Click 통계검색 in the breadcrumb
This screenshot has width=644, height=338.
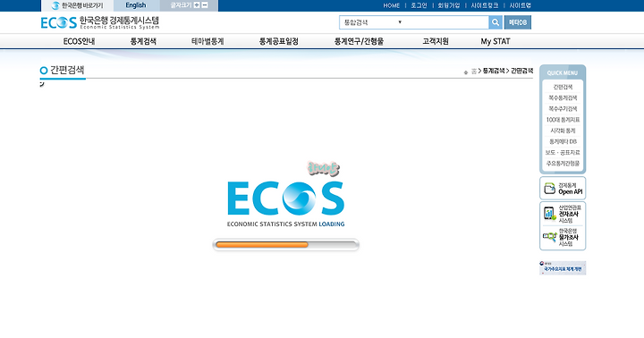(x=493, y=71)
